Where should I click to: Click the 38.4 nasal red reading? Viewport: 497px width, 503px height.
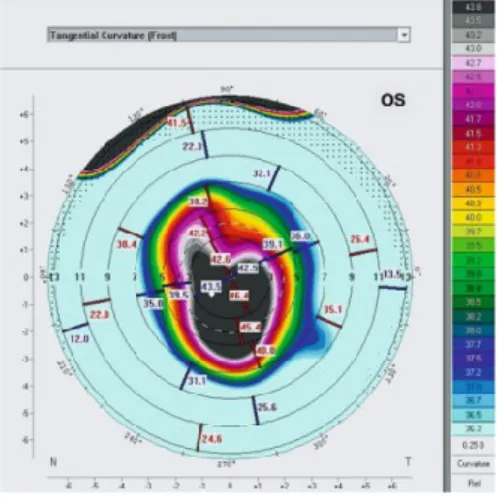(127, 244)
